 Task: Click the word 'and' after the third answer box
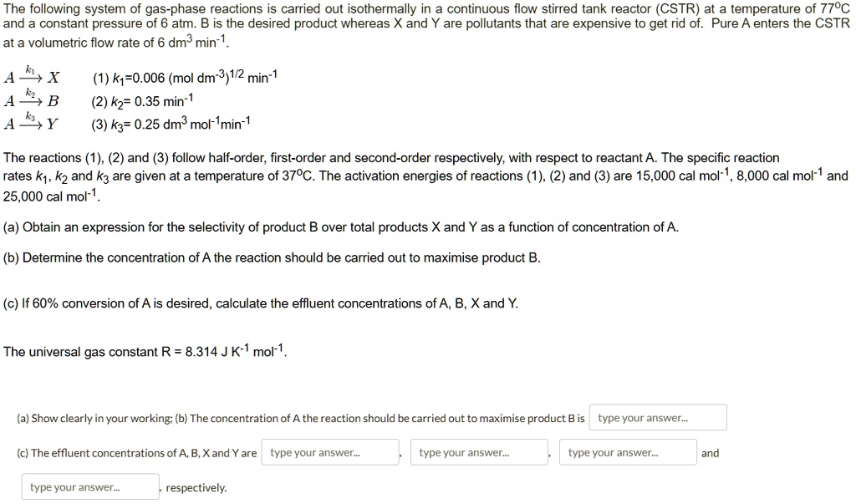(710, 452)
